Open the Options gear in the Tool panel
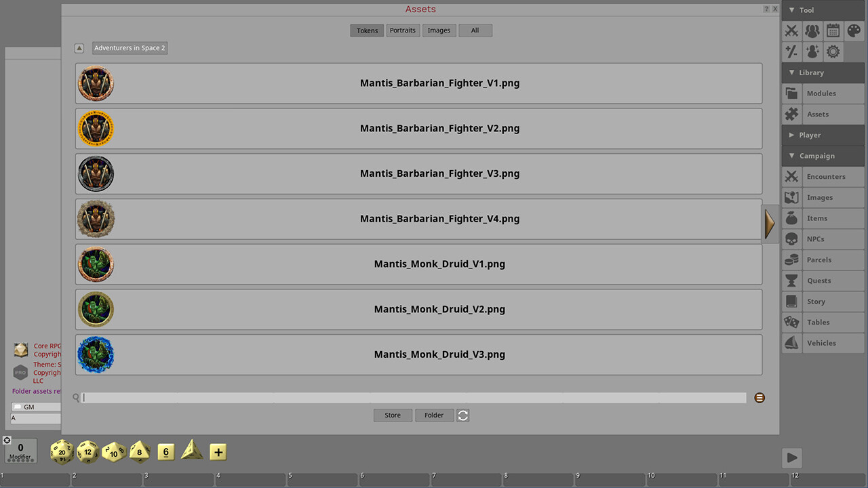Image resolution: width=868 pixels, height=488 pixels. pos(833,51)
